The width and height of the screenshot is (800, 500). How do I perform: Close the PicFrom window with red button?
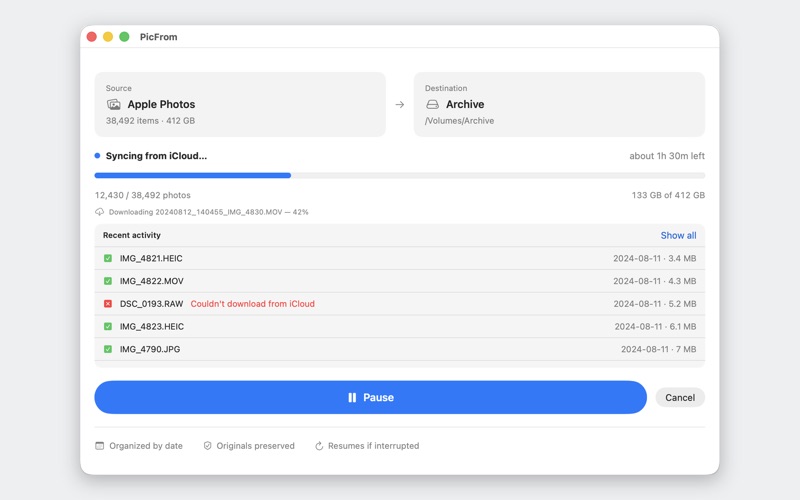[92, 37]
